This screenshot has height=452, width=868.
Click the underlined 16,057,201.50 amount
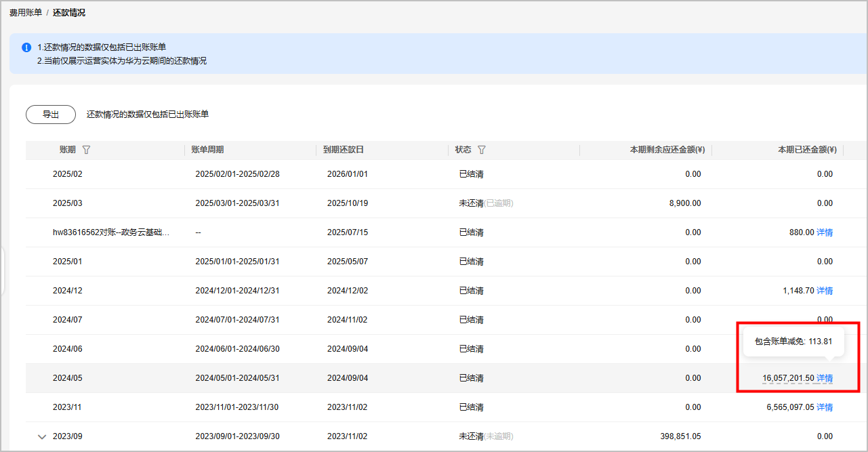point(788,378)
